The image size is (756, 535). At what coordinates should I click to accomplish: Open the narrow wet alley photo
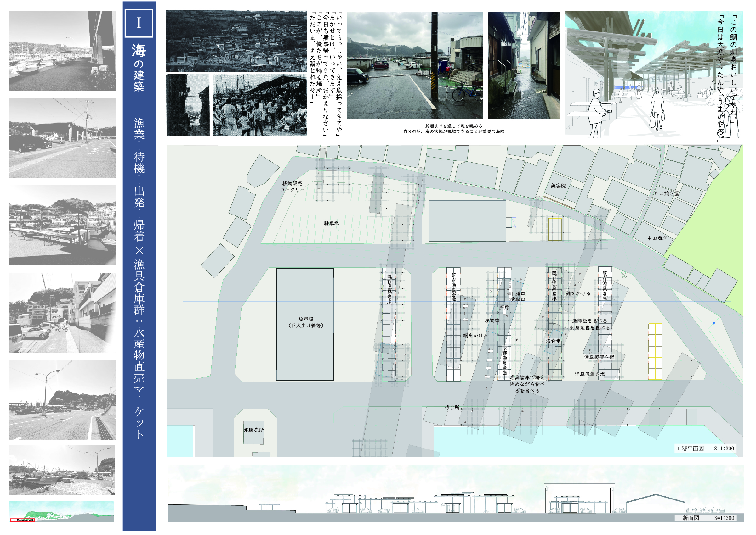point(524,65)
